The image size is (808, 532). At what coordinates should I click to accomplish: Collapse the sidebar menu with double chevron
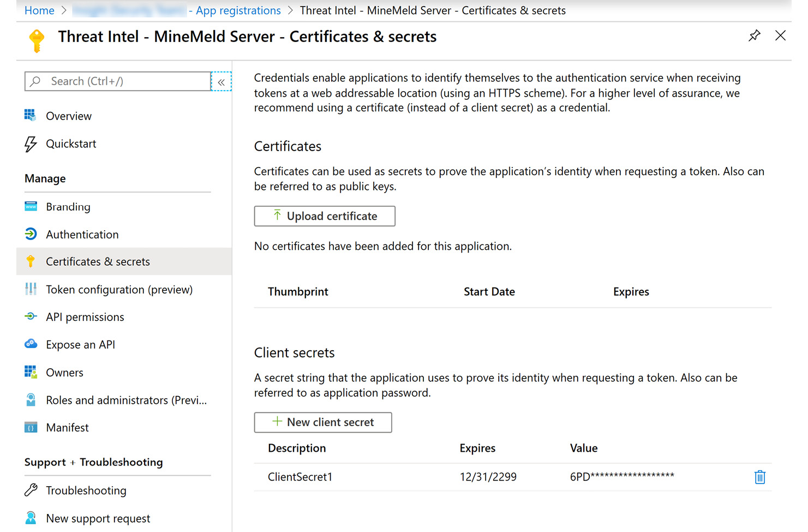(x=221, y=82)
